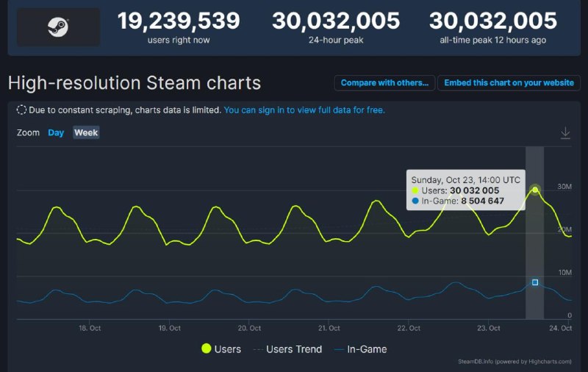588x372 pixels.
Task: Click the 22. Oct axis label
Action: pos(409,328)
